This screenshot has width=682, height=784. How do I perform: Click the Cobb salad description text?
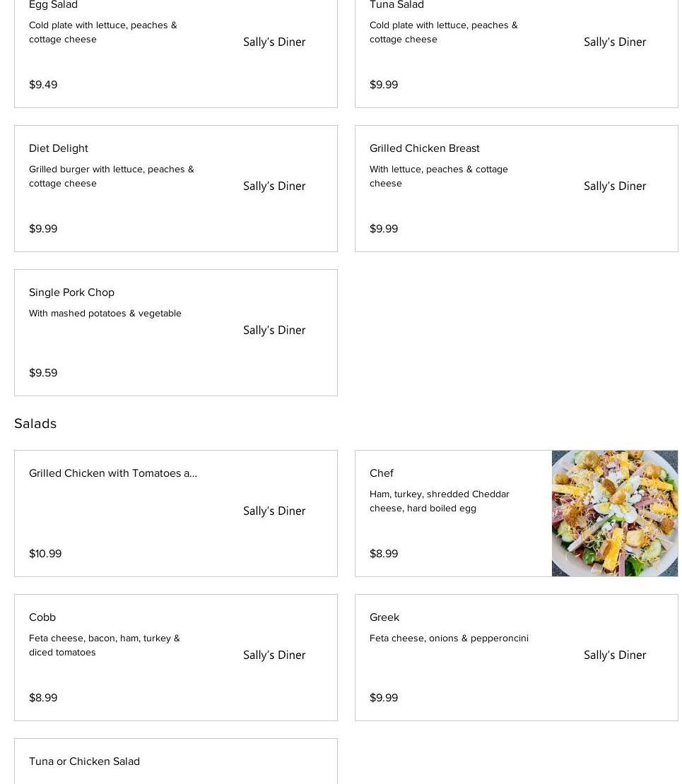[x=105, y=645]
